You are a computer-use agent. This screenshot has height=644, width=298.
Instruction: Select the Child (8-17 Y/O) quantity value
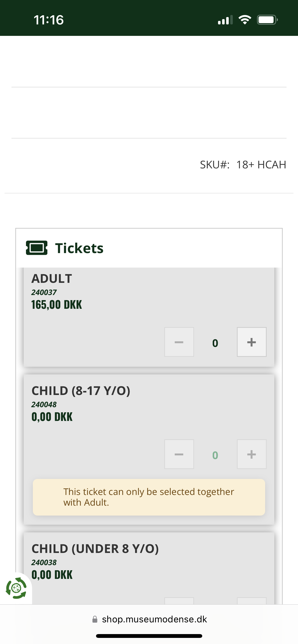point(215,455)
